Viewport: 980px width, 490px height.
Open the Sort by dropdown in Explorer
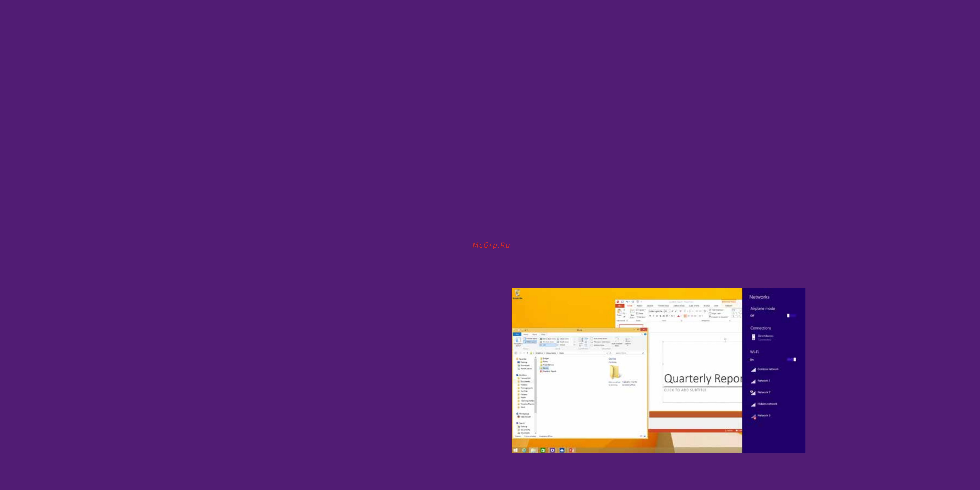tap(581, 342)
